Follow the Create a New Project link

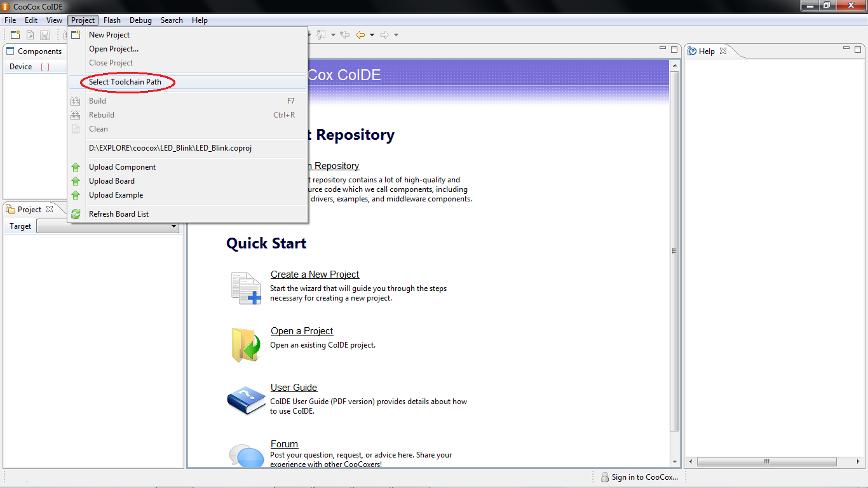coord(315,274)
